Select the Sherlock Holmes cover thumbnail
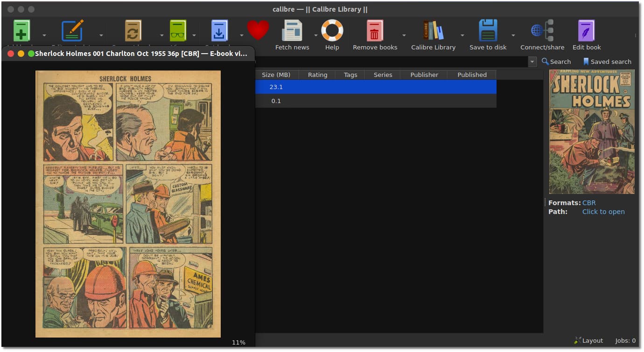 pos(591,131)
